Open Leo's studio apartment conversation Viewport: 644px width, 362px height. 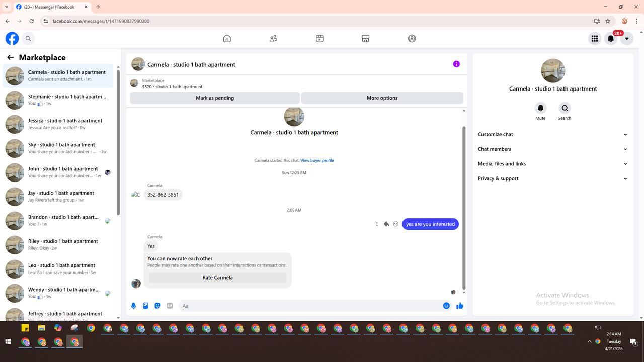click(58, 269)
